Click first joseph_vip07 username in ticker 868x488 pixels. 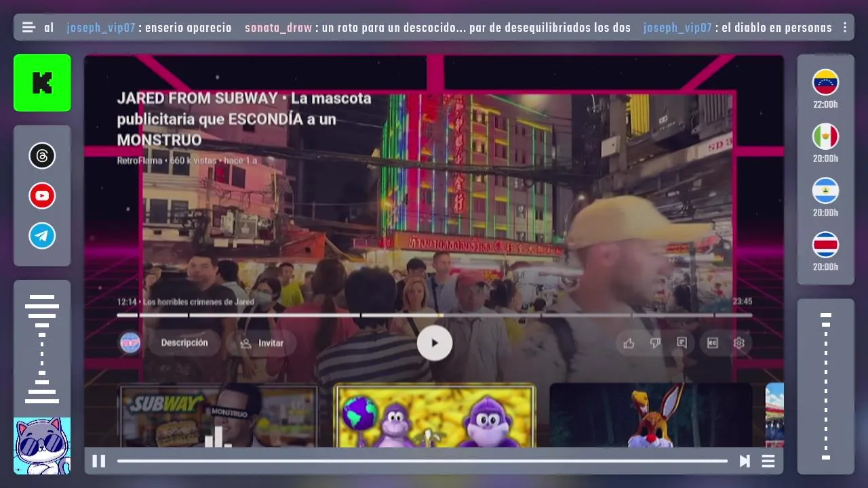(x=100, y=28)
